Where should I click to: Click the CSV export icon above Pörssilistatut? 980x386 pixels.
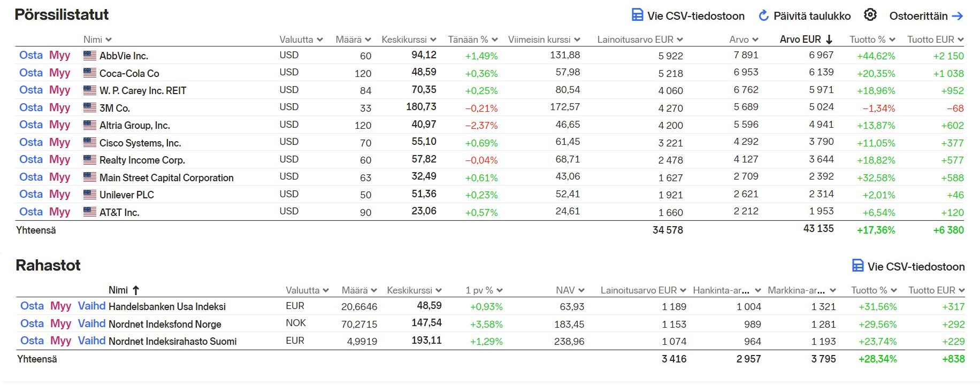click(x=637, y=15)
